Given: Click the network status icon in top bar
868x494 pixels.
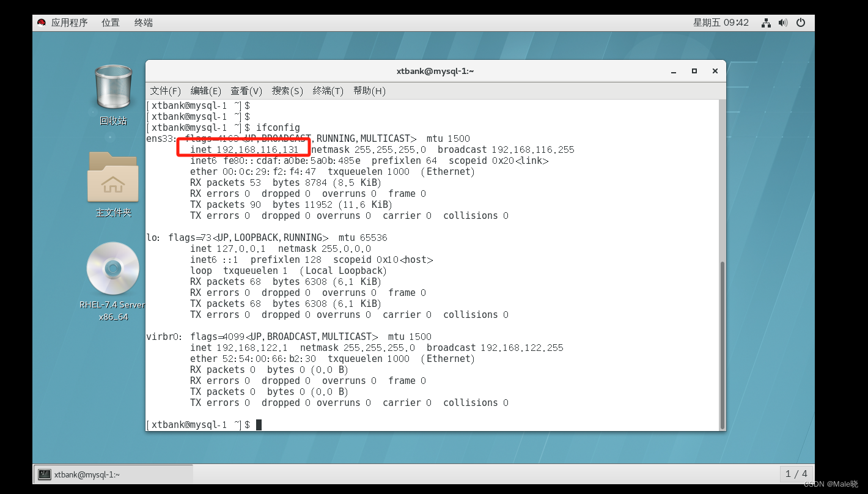Looking at the screenshot, I should pyautogui.click(x=766, y=22).
